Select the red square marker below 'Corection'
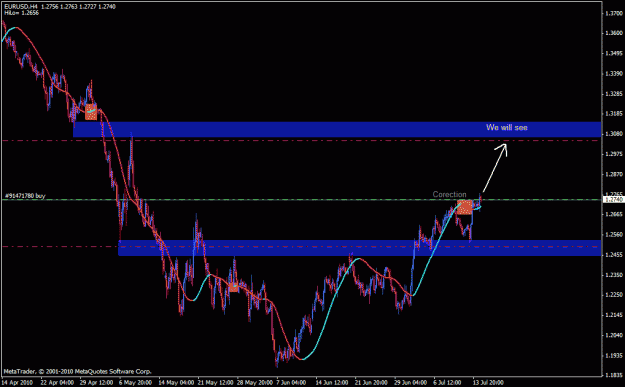 pos(464,207)
